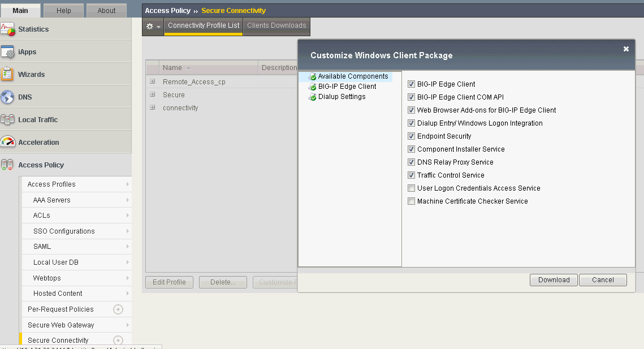This screenshot has height=349, width=644.
Task: Click the Acceleration gauge icon
Action: [x=8, y=143]
